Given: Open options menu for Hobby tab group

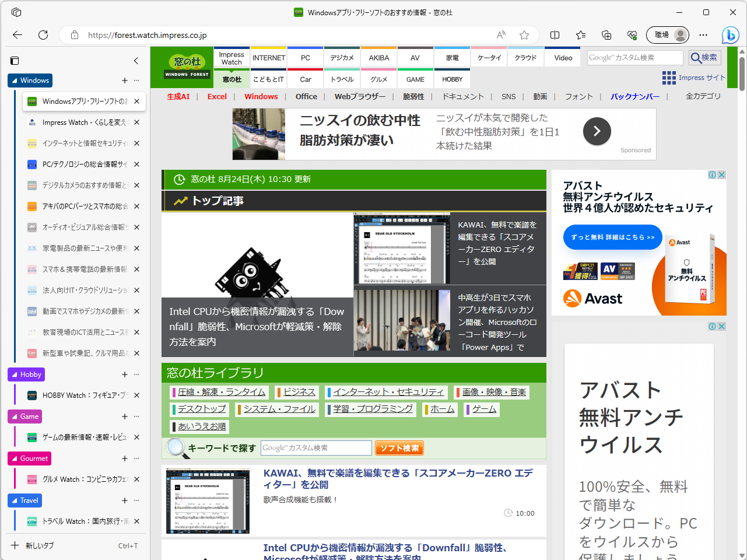Looking at the screenshot, I should pos(136,374).
